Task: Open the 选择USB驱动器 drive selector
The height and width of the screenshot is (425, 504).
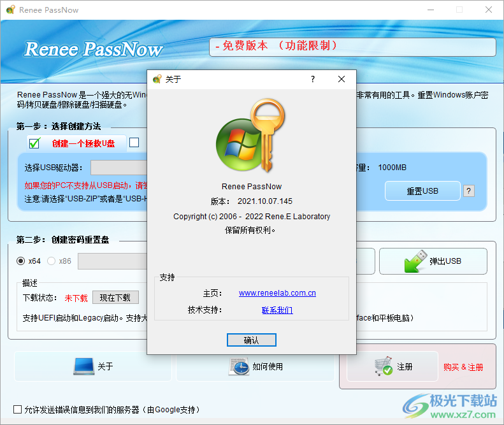Action: coord(119,168)
